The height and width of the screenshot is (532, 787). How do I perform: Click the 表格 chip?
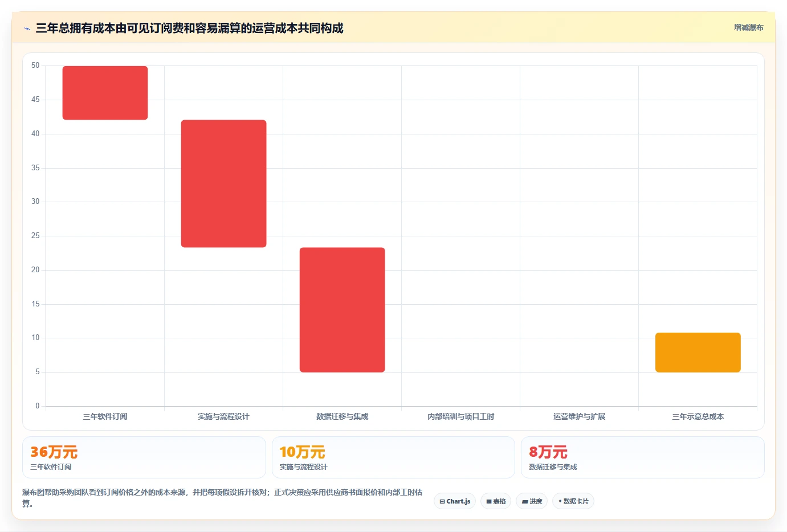pos(496,501)
